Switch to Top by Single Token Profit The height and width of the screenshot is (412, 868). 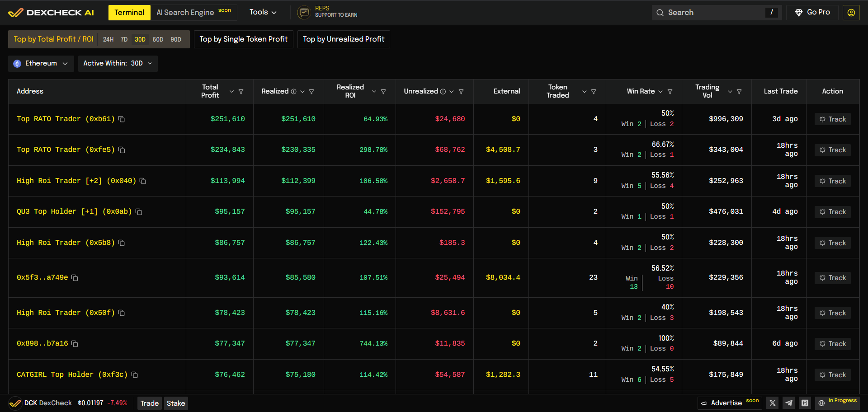[243, 39]
